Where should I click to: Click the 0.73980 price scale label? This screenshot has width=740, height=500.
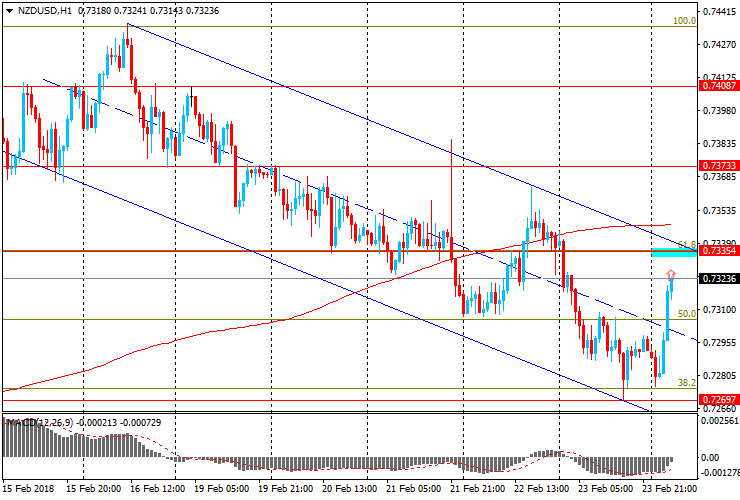[720, 110]
